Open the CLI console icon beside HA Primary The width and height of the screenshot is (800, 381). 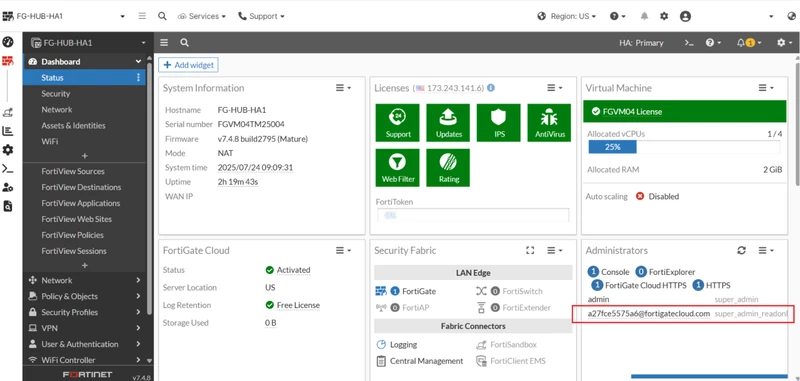[689, 43]
